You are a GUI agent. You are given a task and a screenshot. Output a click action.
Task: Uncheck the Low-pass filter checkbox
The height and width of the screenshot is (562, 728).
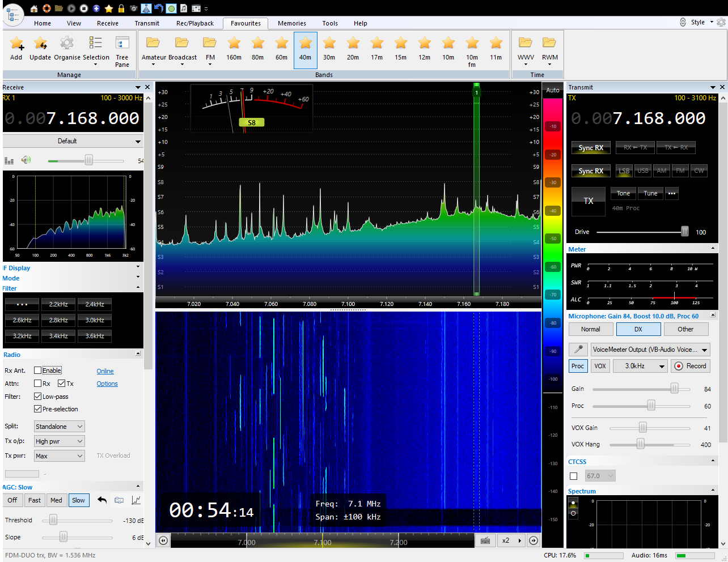[x=38, y=397]
